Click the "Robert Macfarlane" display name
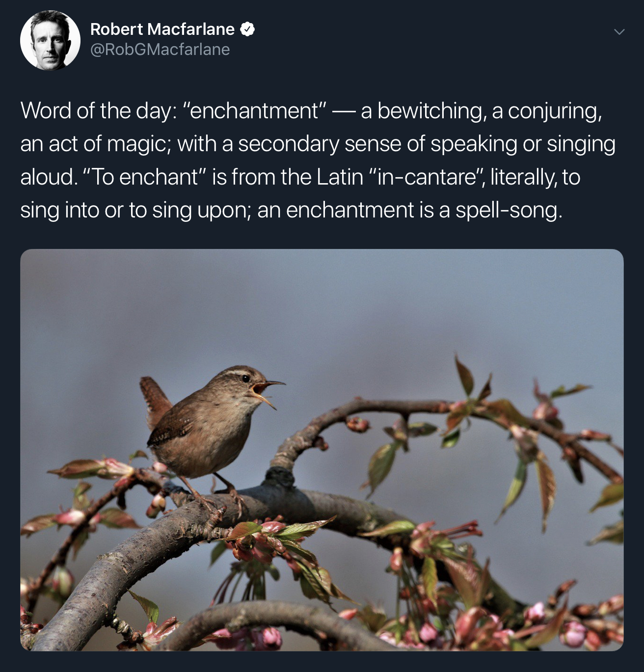The width and height of the screenshot is (644, 672). [162, 29]
